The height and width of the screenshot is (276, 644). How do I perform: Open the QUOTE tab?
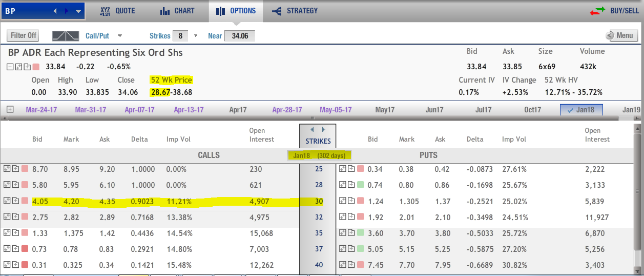pos(117,11)
